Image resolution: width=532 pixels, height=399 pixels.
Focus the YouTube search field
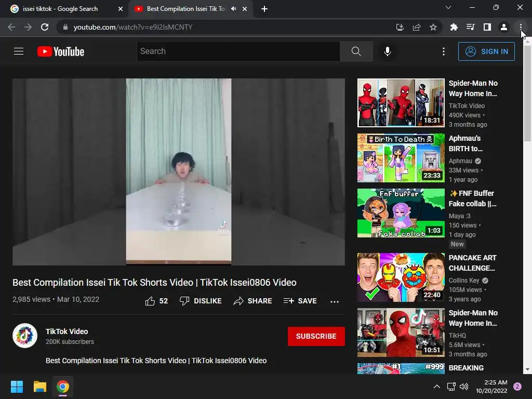click(x=238, y=51)
